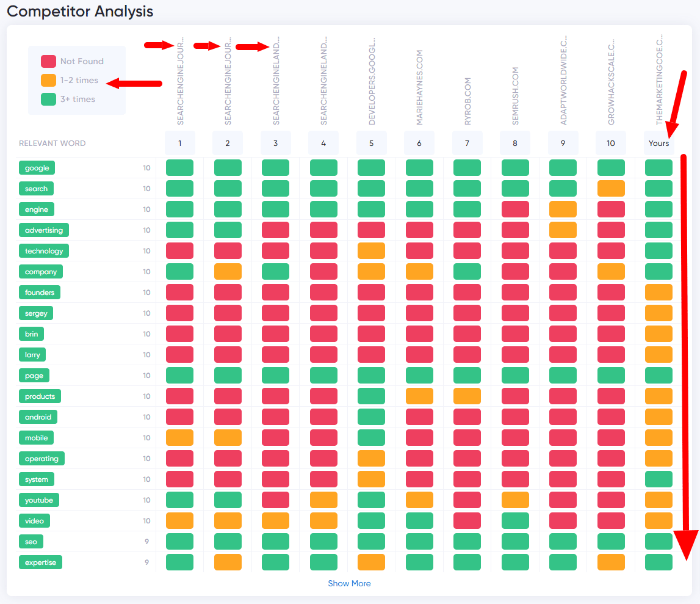Screen dimensions: 700x604
Task: Select the 'expertise' keyword tag
Action: tap(40, 562)
